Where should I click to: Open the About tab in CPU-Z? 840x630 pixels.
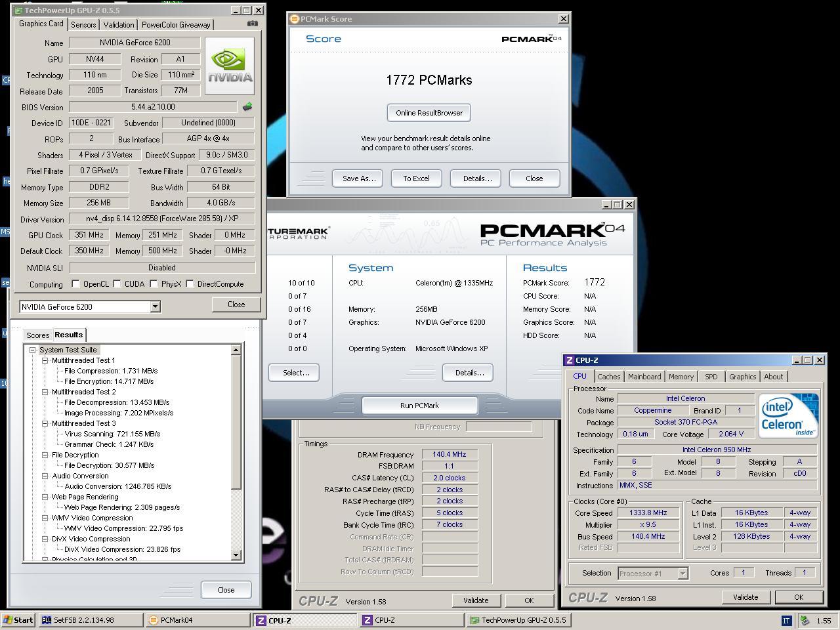[x=773, y=377]
